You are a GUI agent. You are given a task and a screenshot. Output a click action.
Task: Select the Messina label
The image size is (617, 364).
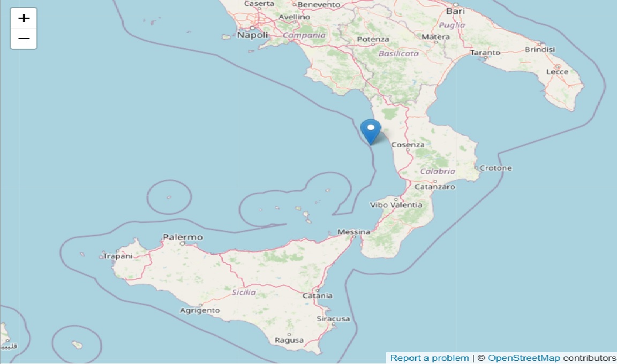(x=353, y=232)
